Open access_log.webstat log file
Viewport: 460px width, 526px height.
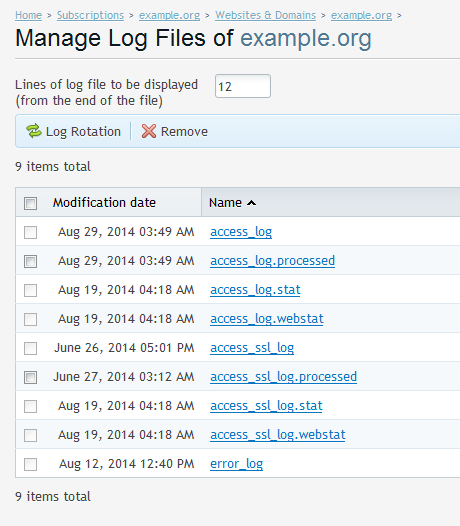pos(267,319)
